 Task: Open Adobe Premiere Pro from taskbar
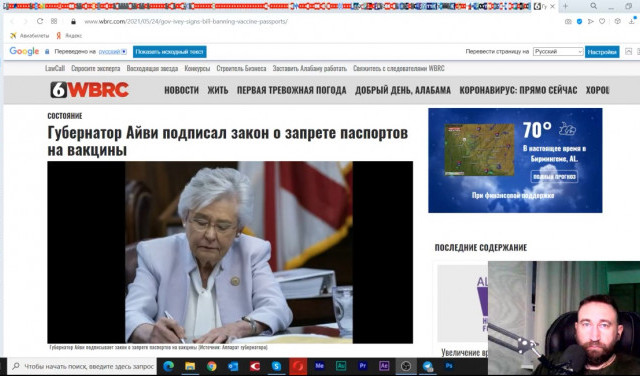(362, 366)
